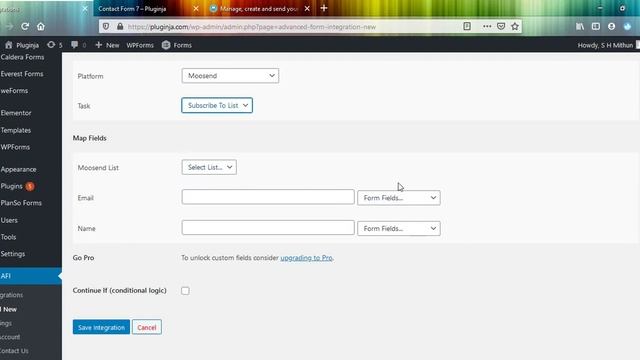Open WPForms in the admin bar

(x=140, y=45)
